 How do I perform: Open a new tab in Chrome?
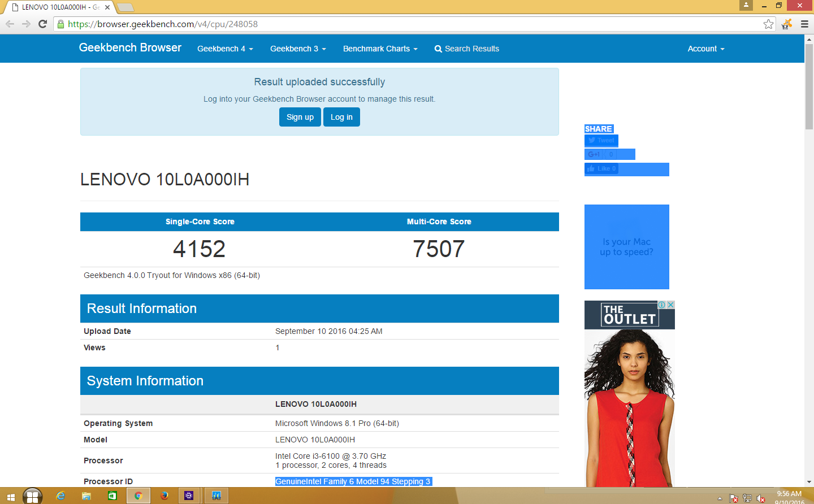125,7
